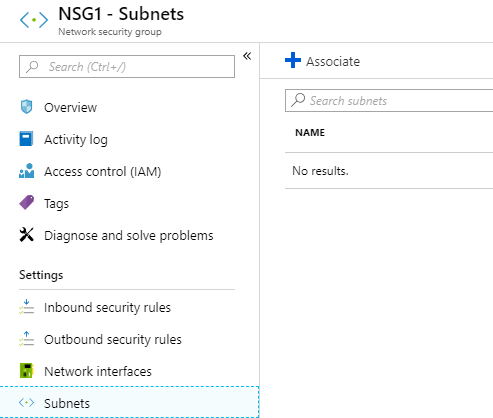Click the Associate button
493x418 pixels.
pyautogui.click(x=323, y=61)
